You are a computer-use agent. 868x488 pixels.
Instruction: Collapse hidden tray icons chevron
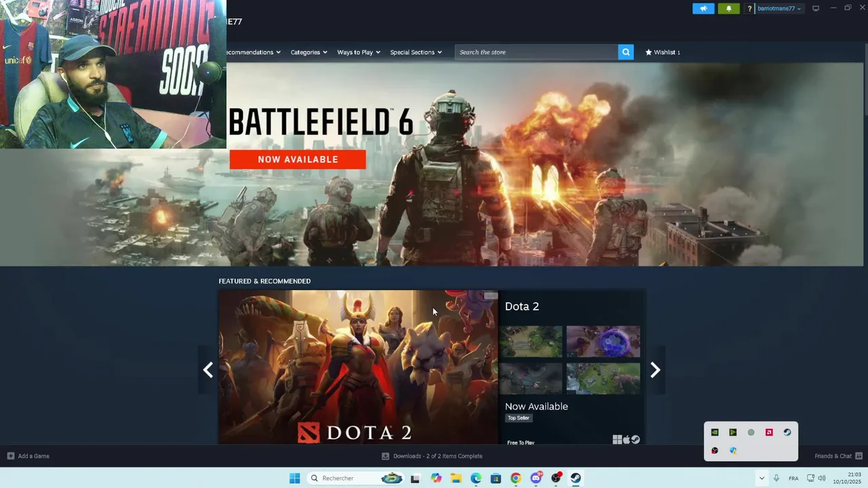tap(762, 478)
